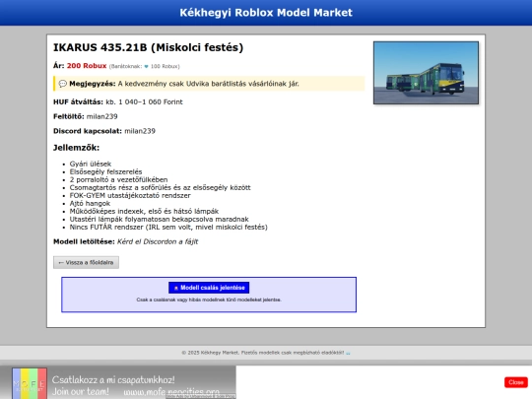Click the warning icon on report button
The height and width of the screenshot is (399, 532).
[x=176, y=288]
